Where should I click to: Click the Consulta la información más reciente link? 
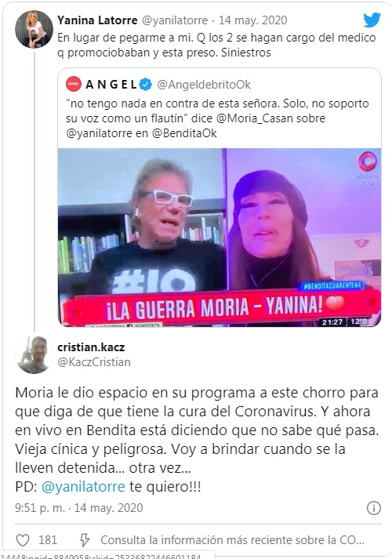(232, 540)
